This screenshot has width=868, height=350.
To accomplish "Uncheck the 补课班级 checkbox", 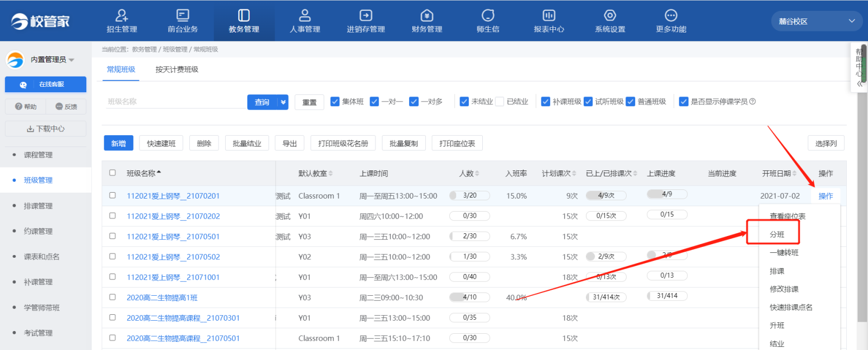I will pyautogui.click(x=546, y=101).
